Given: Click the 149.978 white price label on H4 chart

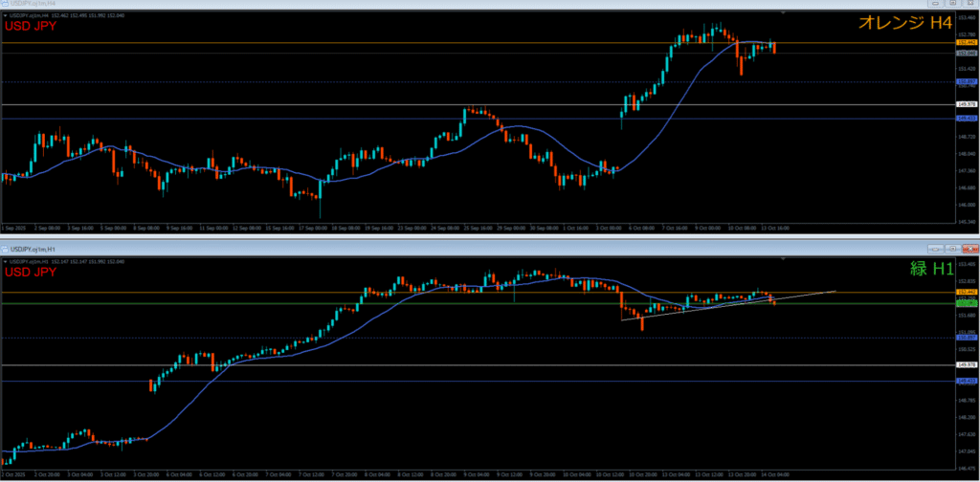Looking at the screenshot, I should coord(966,104).
